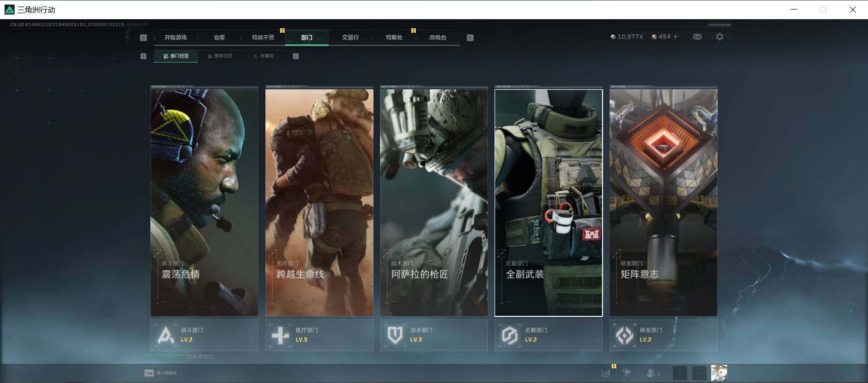Open the player avatar portrait
The image size is (868, 383).
(x=719, y=373)
